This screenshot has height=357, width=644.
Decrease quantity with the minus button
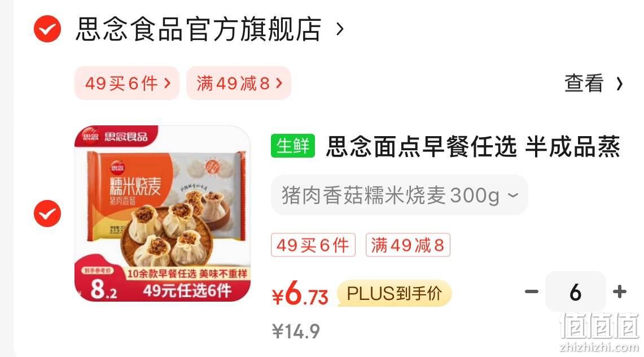click(x=532, y=291)
